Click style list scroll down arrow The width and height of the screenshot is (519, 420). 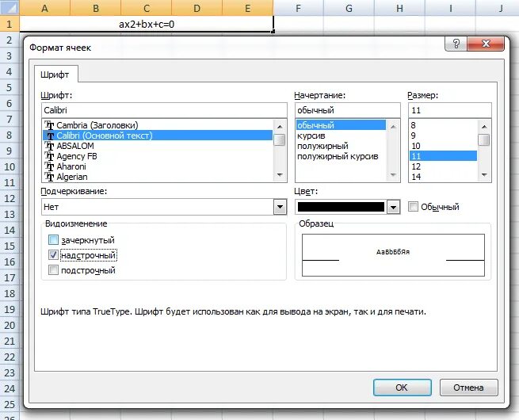(393, 175)
